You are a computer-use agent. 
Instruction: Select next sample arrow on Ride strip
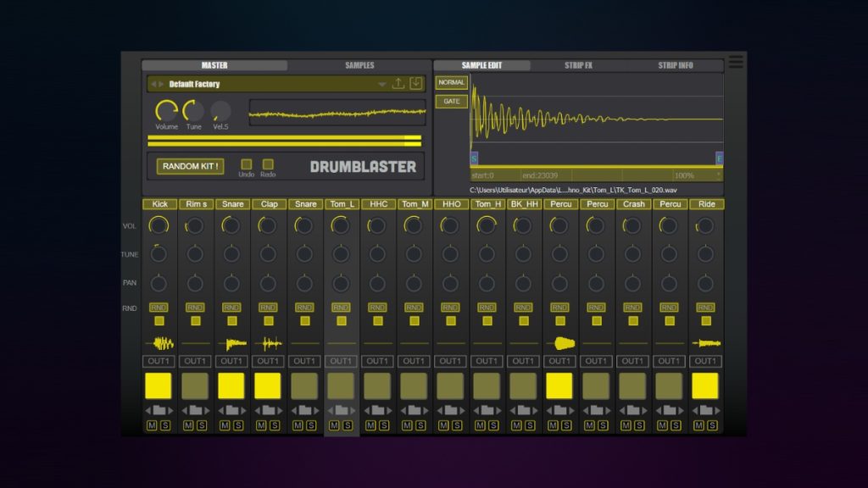click(717, 411)
